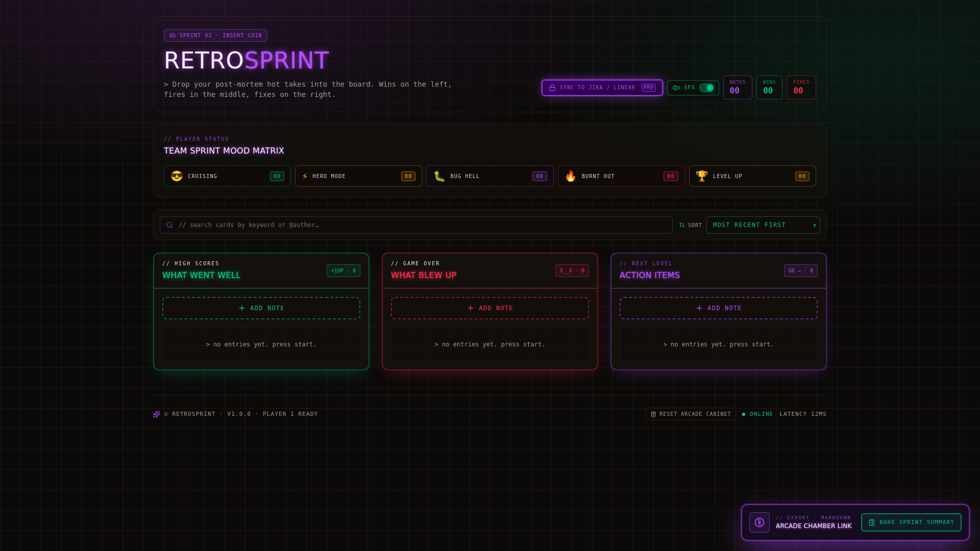Click the sunglasses emoji for Cruising mood
Screen dimensions: 980x551
(x=177, y=176)
